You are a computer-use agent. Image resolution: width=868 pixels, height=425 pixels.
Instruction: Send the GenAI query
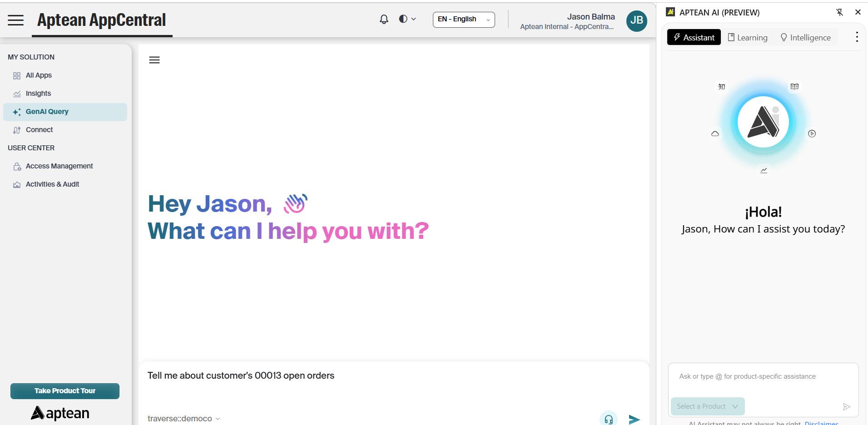pos(635,419)
